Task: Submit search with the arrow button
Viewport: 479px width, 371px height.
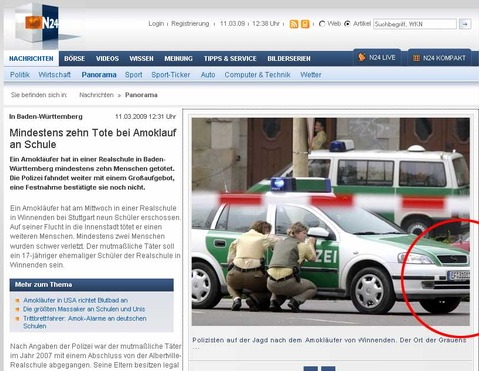Action: pos(465,24)
